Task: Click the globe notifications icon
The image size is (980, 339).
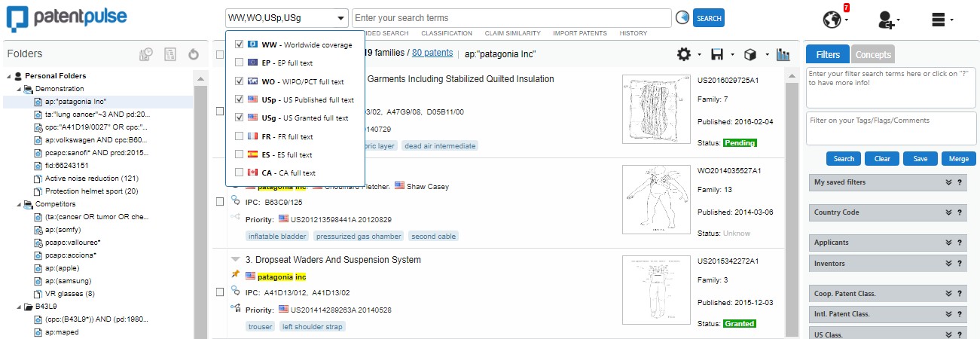Action: tap(832, 19)
